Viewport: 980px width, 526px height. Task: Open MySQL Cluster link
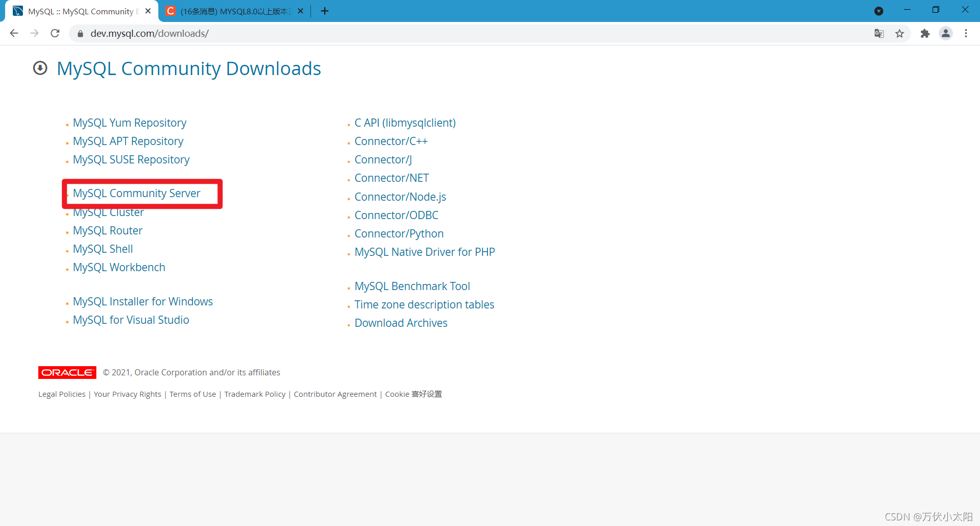point(108,212)
